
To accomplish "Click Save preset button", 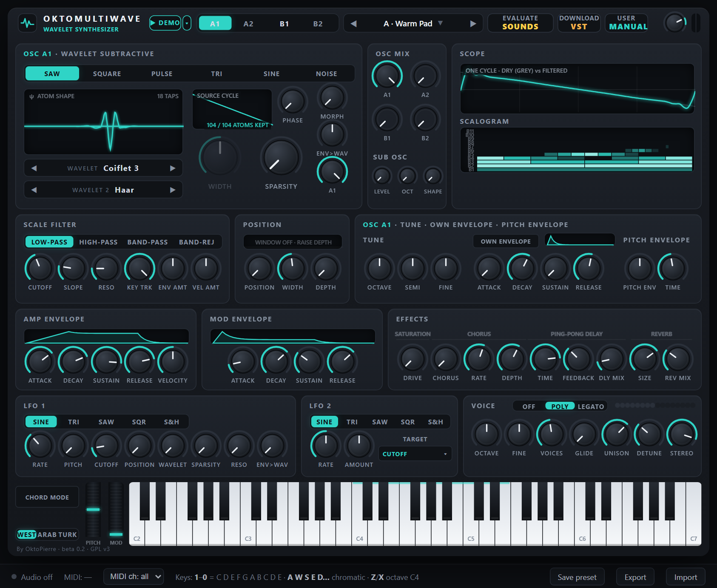I will [x=577, y=577].
